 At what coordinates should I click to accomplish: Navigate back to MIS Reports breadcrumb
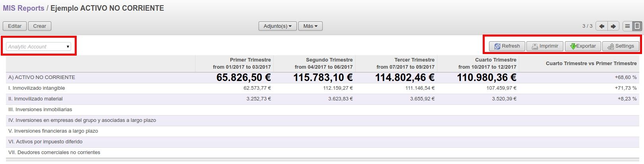pos(23,8)
